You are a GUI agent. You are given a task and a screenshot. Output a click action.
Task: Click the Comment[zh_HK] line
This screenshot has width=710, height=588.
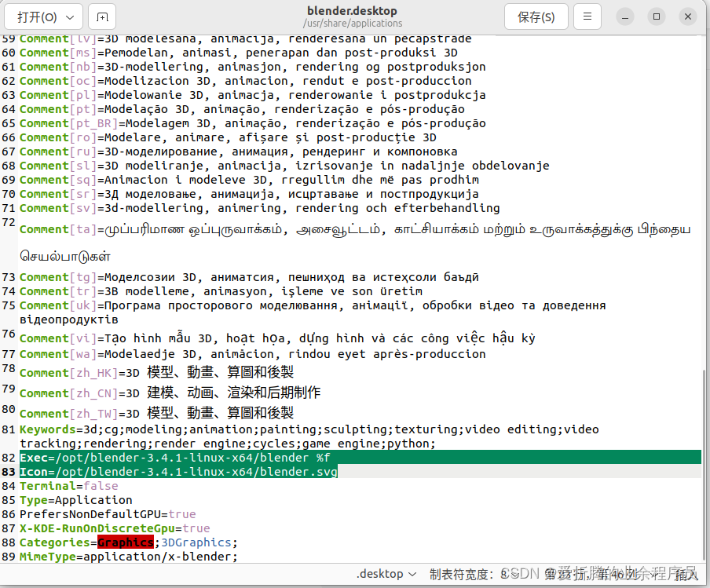coord(156,372)
